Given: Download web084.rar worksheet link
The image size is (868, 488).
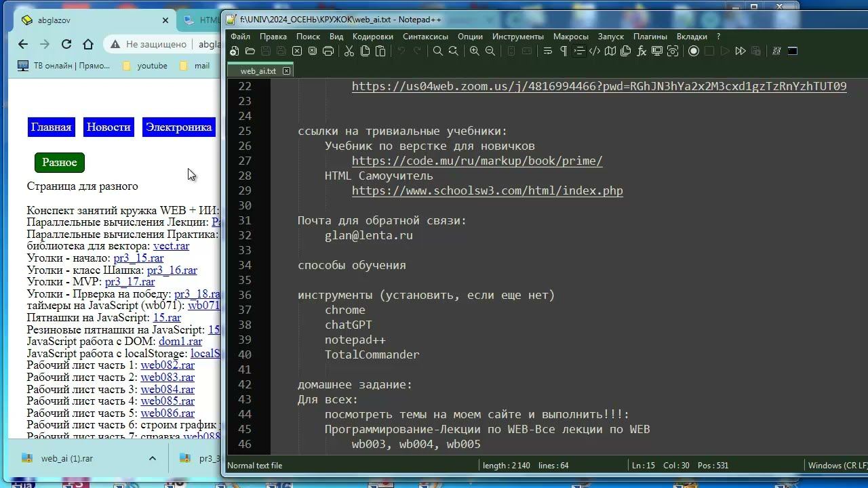Looking at the screenshot, I should pos(167,390).
